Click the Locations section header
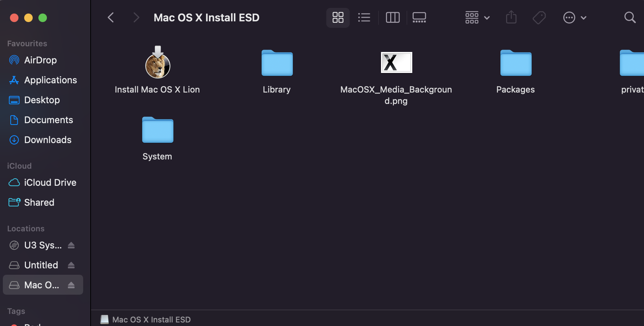The height and width of the screenshot is (326, 644). pos(26,228)
